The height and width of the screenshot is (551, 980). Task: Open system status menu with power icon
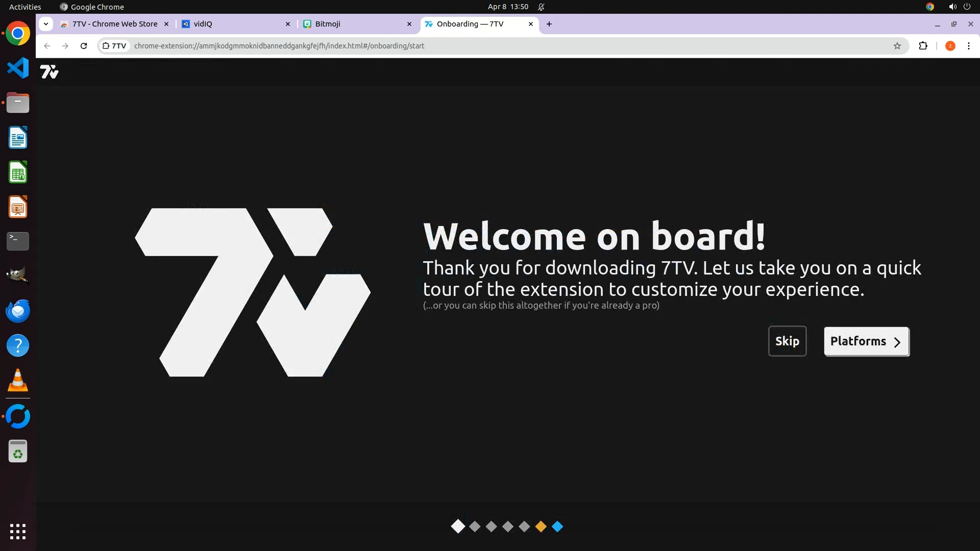pos(967,7)
